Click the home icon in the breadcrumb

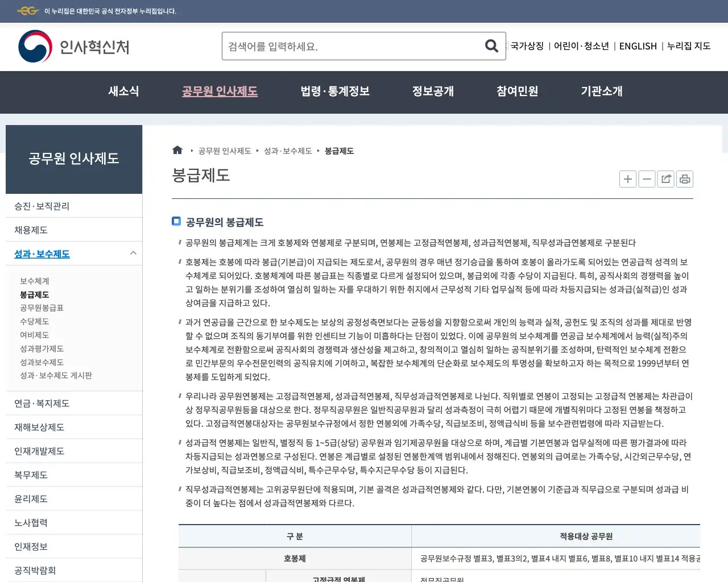(x=177, y=150)
